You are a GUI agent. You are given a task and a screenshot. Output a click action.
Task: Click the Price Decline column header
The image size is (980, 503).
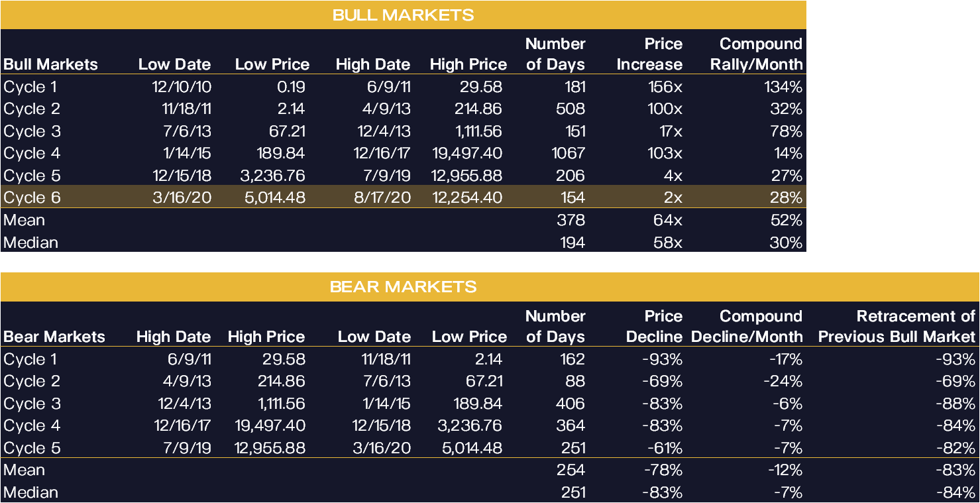coord(654,326)
